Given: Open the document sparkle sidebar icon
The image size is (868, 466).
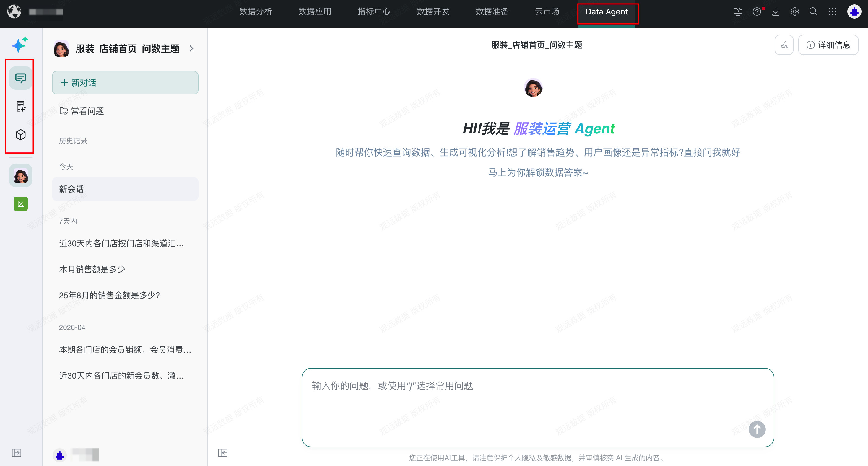Looking at the screenshot, I should (21, 106).
